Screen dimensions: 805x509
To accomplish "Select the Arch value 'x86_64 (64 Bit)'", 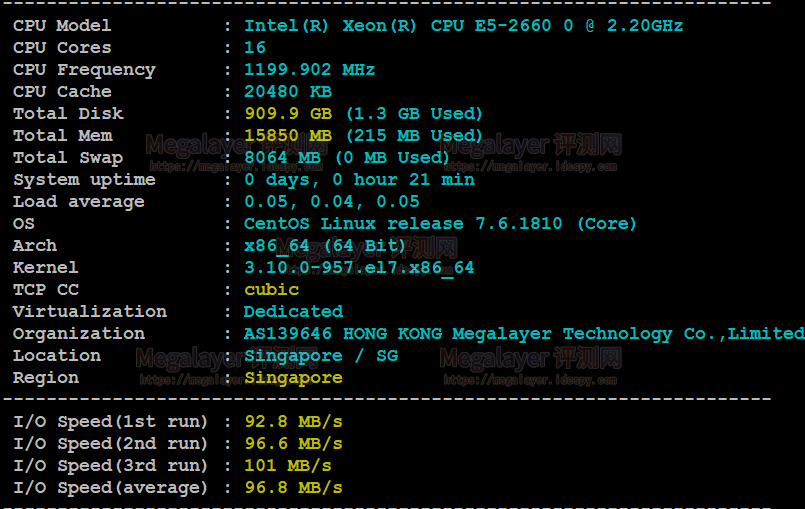I will [324, 246].
